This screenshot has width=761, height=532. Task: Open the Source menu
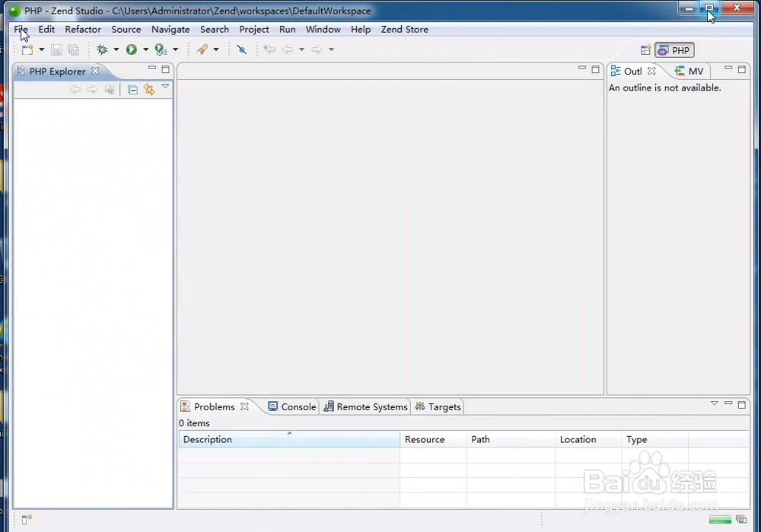[126, 29]
